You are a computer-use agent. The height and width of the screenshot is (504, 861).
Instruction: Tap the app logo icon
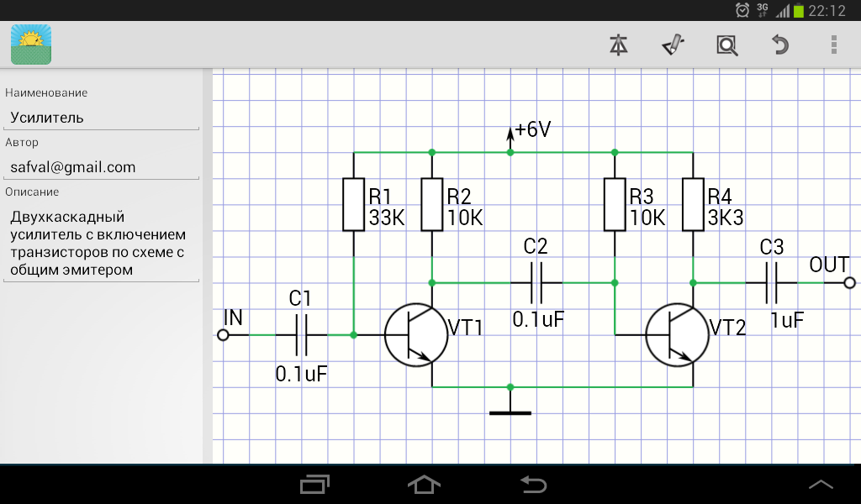[31, 45]
